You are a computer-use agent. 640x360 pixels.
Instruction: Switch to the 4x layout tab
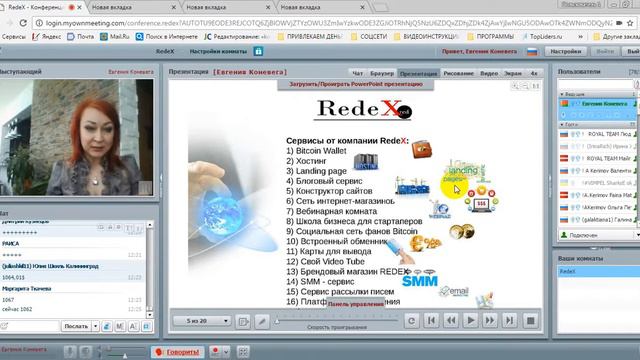click(534, 73)
